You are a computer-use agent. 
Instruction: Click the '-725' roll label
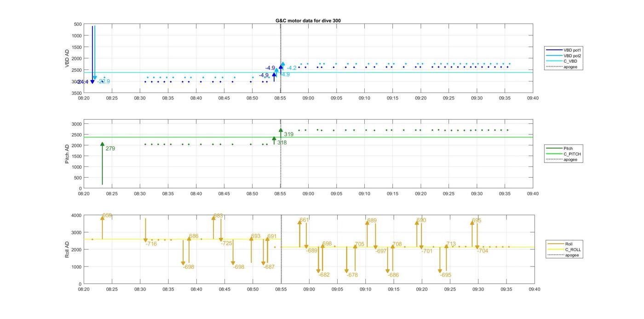(226, 244)
